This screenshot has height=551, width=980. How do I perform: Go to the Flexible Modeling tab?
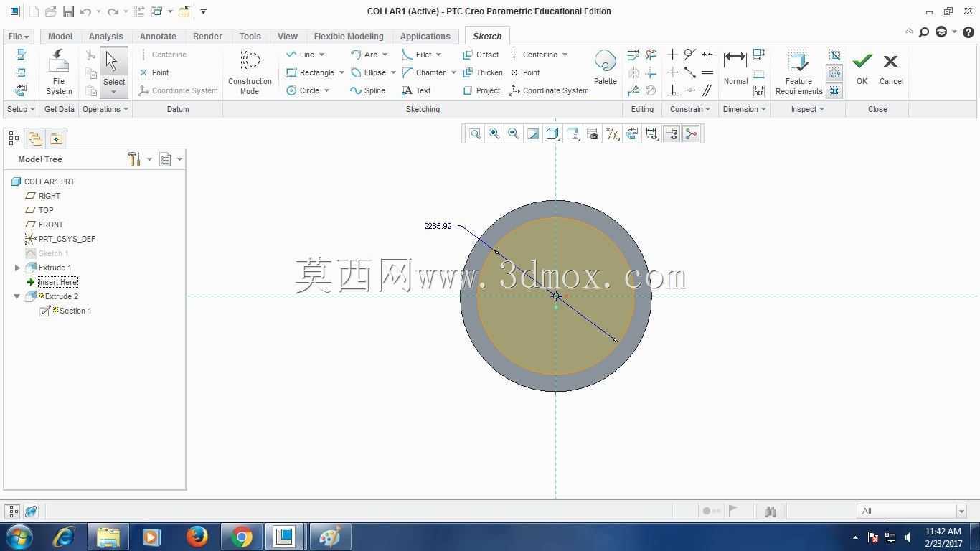[x=349, y=37]
